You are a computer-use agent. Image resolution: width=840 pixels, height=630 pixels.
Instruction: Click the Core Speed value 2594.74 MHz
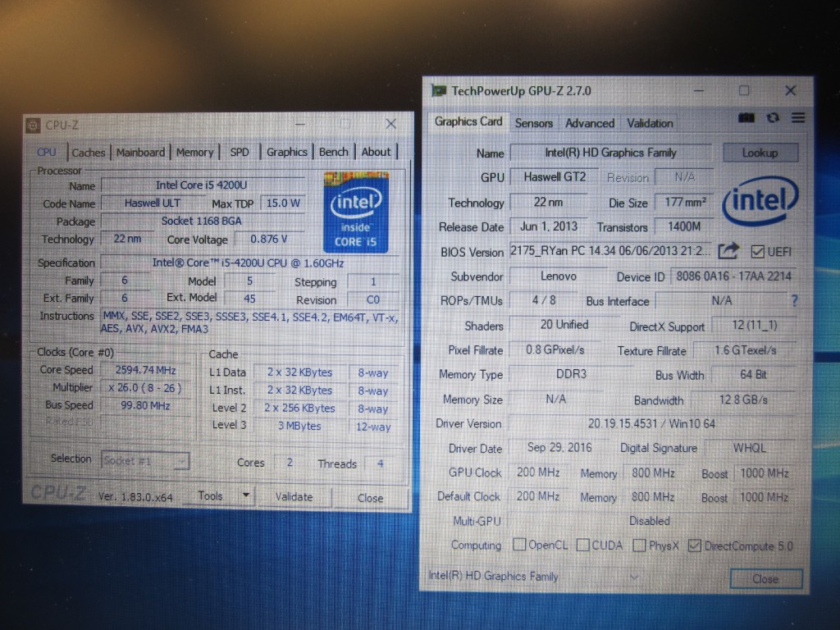[x=146, y=370]
